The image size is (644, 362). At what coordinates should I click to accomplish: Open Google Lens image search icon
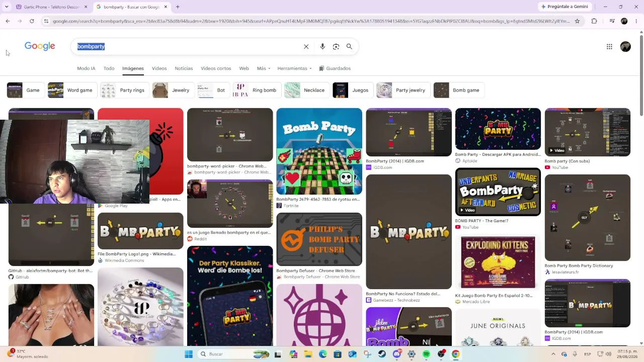tap(336, 47)
